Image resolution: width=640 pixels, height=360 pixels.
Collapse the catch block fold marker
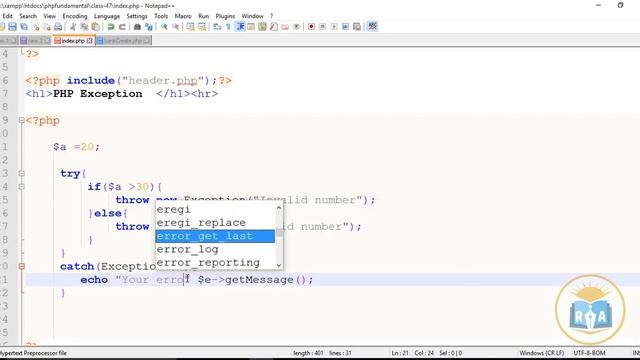(22, 267)
